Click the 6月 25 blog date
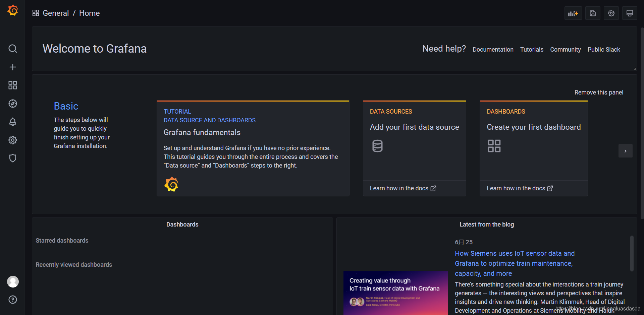Image resolution: width=644 pixels, height=315 pixels. click(464, 242)
